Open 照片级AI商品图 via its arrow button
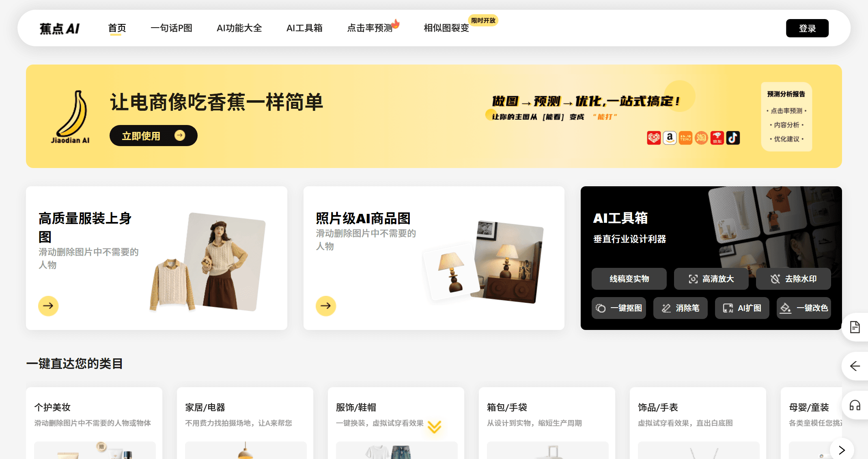The image size is (868, 459). pos(325,306)
